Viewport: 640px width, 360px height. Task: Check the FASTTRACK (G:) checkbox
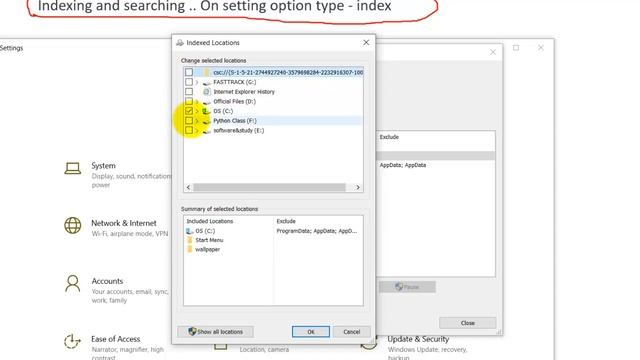pos(189,82)
